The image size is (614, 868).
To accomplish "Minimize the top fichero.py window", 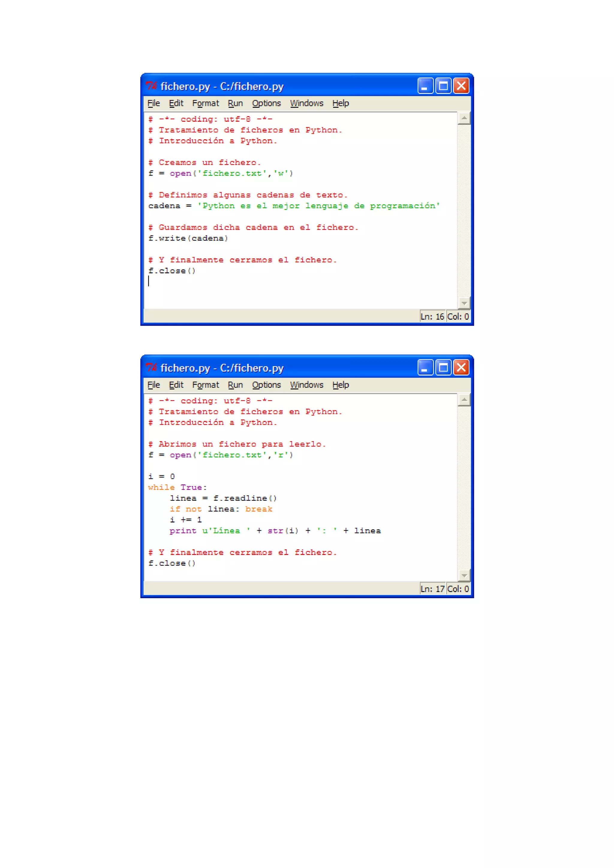I will [425, 86].
